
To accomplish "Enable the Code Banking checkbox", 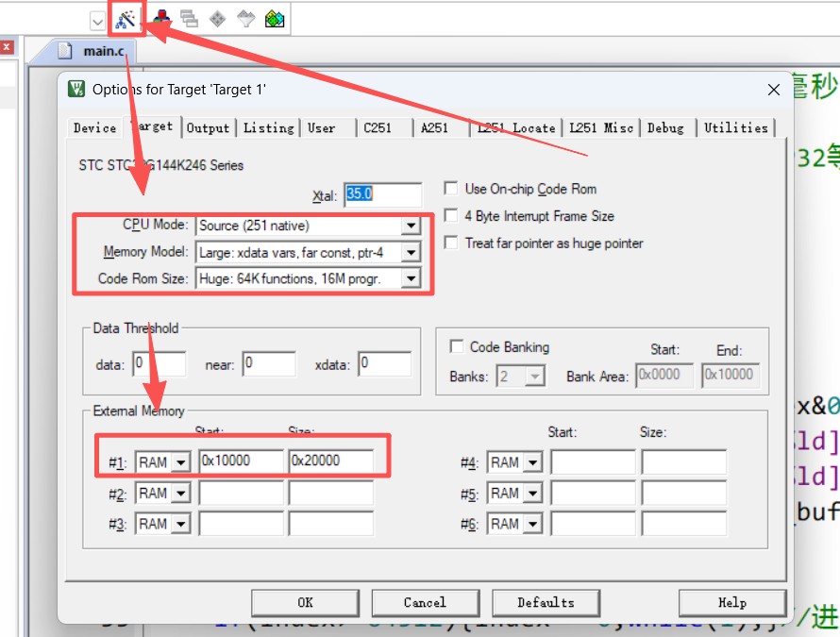I will pos(457,346).
